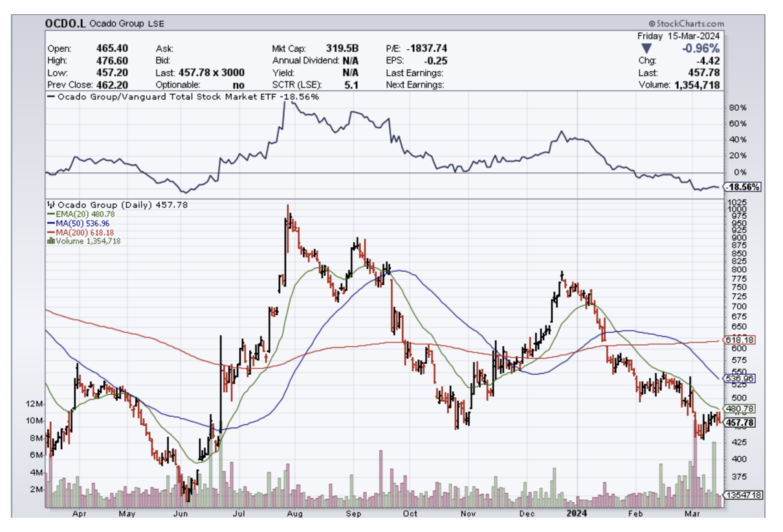Click the Friday 15-Mar-2024 date
783x532 pixels.
678,36
